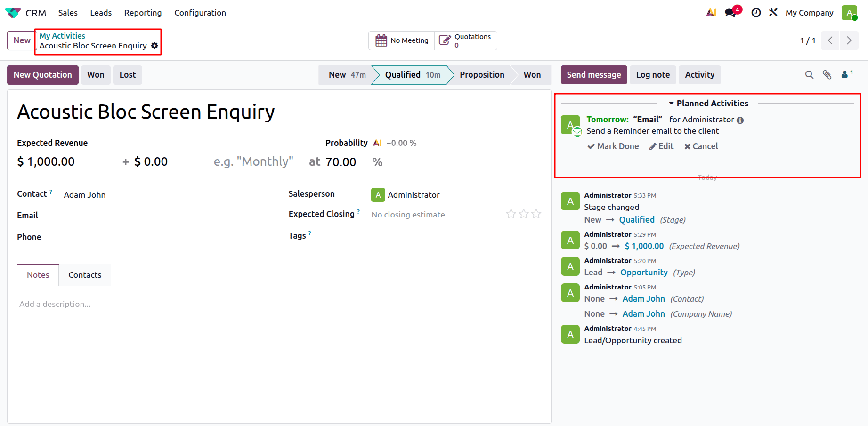The width and height of the screenshot is (868, 426).
Task: Open the Sales menu
Action: (68, 13)
